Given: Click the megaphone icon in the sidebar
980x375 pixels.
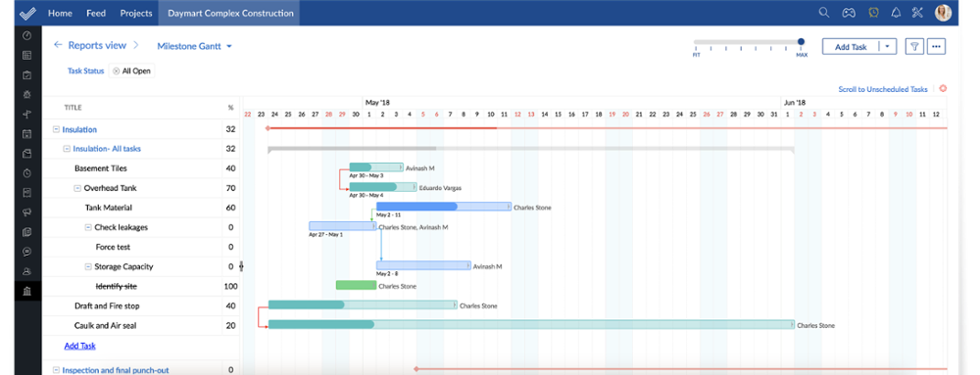Looking at the screenshot, I should pos(26,212).
